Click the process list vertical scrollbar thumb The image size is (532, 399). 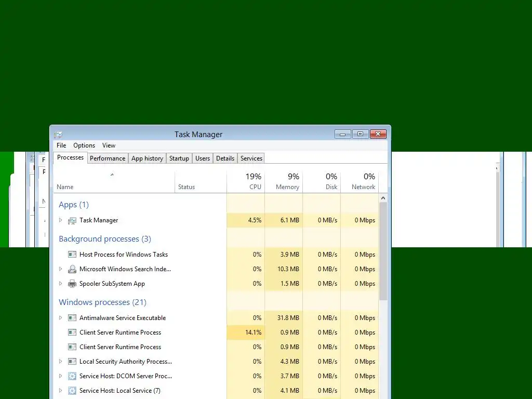383,251
